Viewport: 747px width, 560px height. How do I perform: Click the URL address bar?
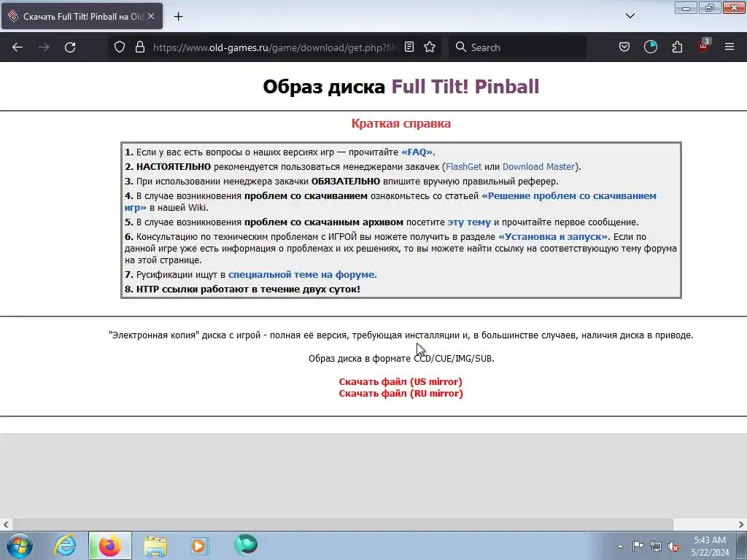(x=274, y=47)
